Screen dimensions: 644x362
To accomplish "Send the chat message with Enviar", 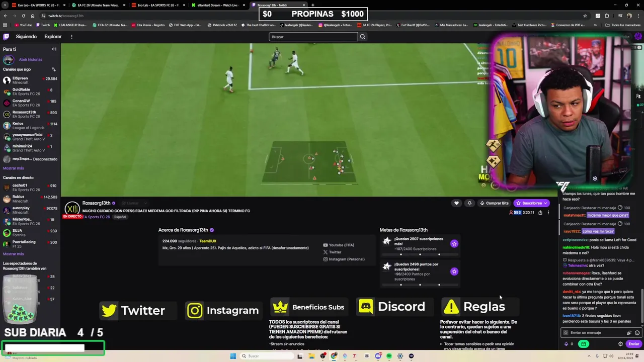I will coord(633,344).
